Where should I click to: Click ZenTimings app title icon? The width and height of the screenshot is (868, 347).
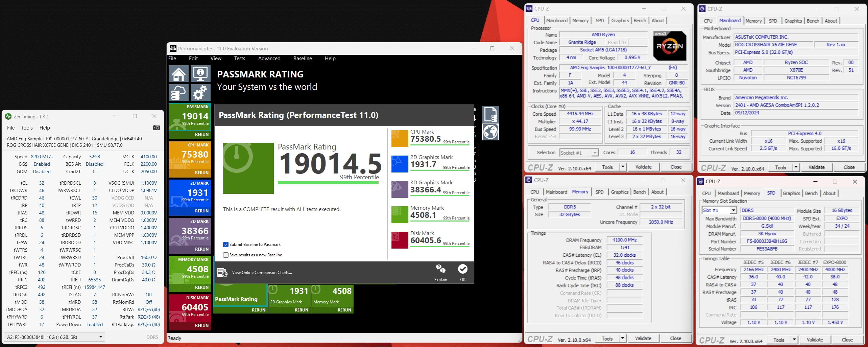pyautogui.click(x=8, y=117)
